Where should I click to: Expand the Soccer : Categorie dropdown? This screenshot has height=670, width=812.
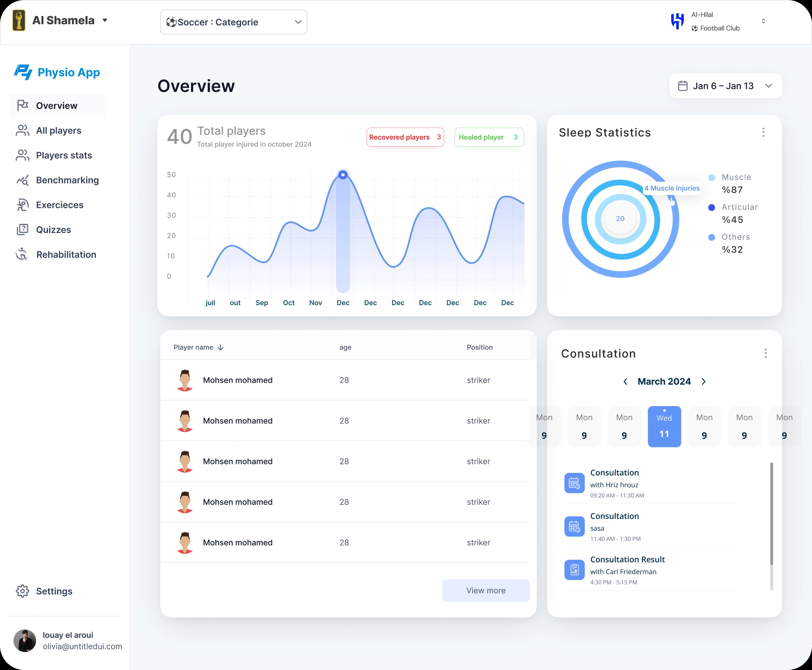click(x=233, y=22)
